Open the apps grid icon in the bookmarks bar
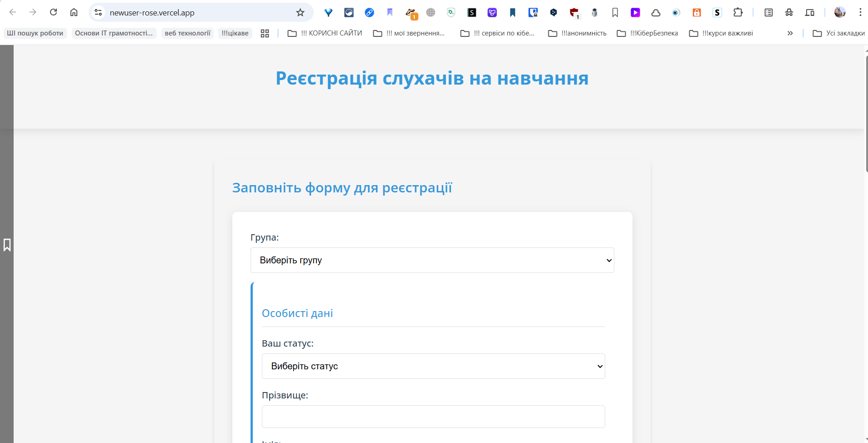Screen dimensions: 868x443 [x=265, y=33]
